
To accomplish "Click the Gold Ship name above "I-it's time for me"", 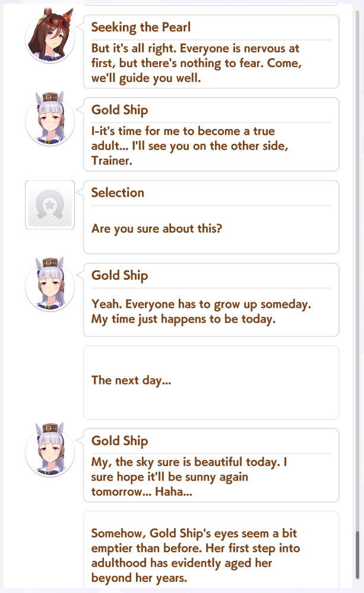I will 119,110.
